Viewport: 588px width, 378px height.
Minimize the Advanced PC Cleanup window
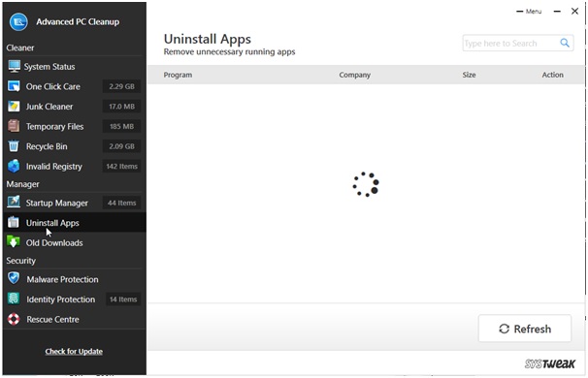pyautogui.click(x=557, y=12)
